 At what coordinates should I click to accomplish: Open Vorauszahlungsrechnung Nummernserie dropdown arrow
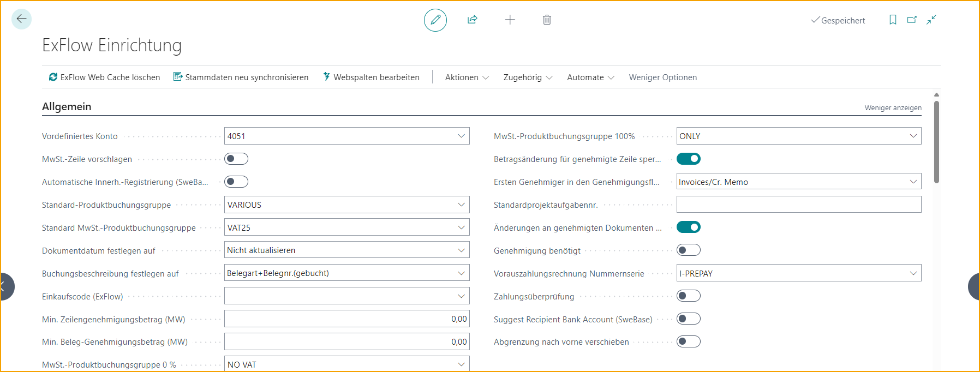coord(913,273)
